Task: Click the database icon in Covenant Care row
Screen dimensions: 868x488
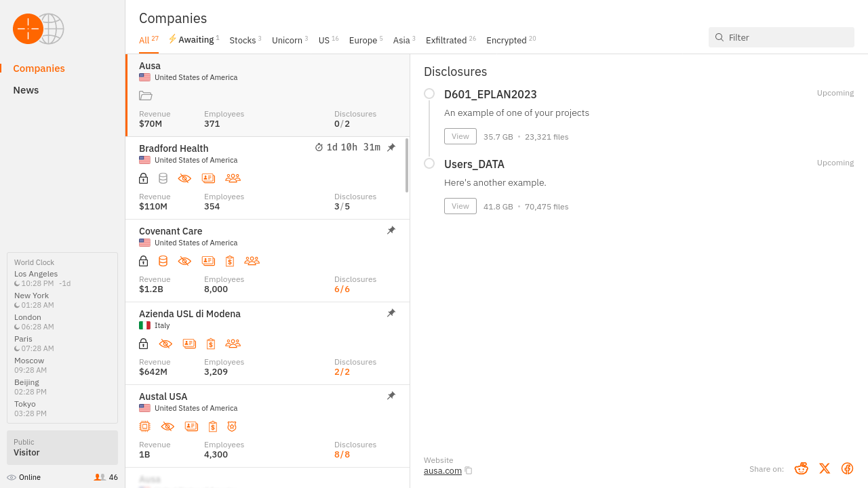Action: (x=163, y=261)
